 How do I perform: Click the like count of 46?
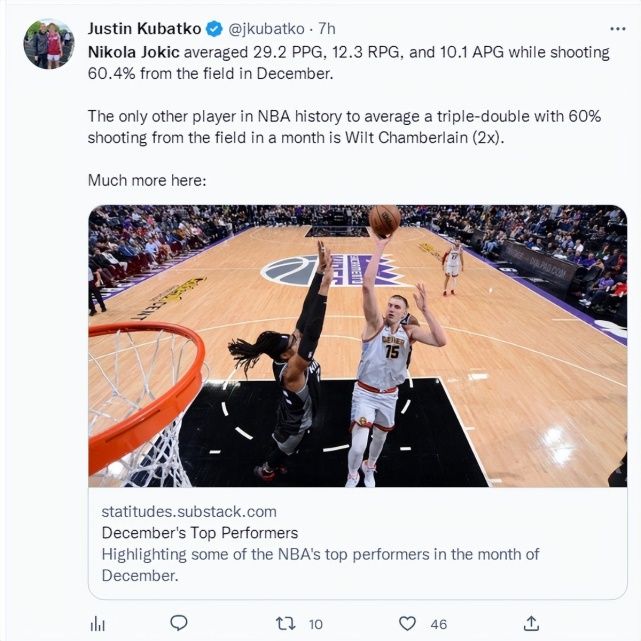[x=438, y=624]
